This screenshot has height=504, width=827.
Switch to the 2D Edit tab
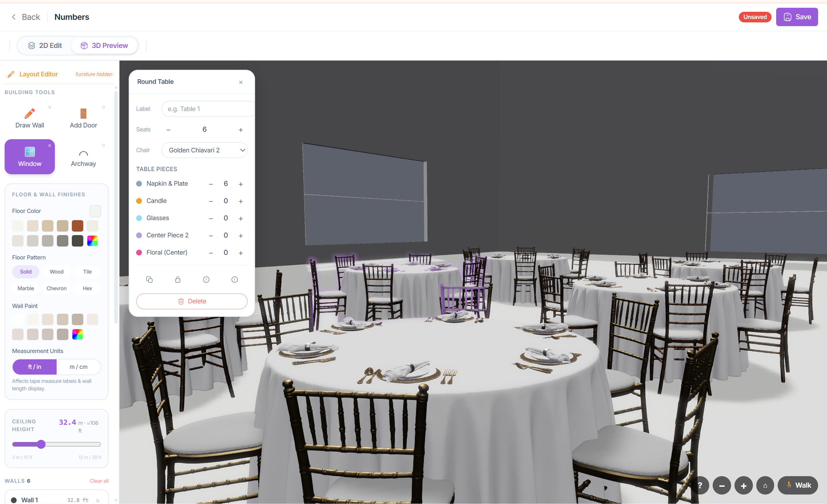click(x=45, y=45)
